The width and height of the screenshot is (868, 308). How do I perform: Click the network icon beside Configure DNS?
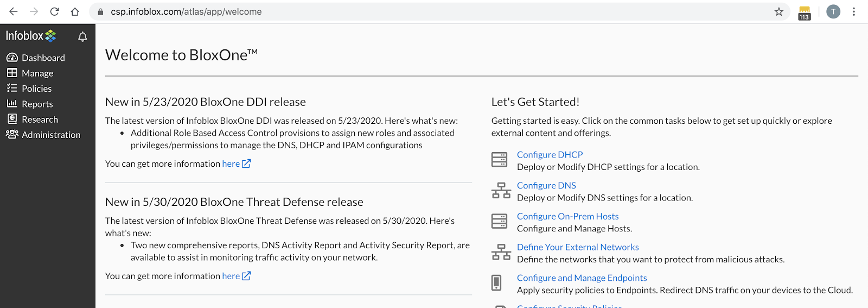[x=501, y=191]
